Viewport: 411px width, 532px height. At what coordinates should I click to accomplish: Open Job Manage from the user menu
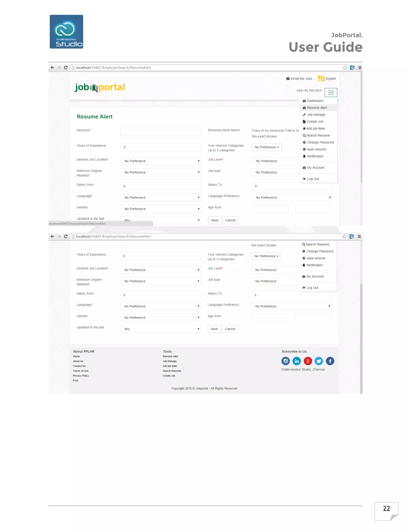318,115
